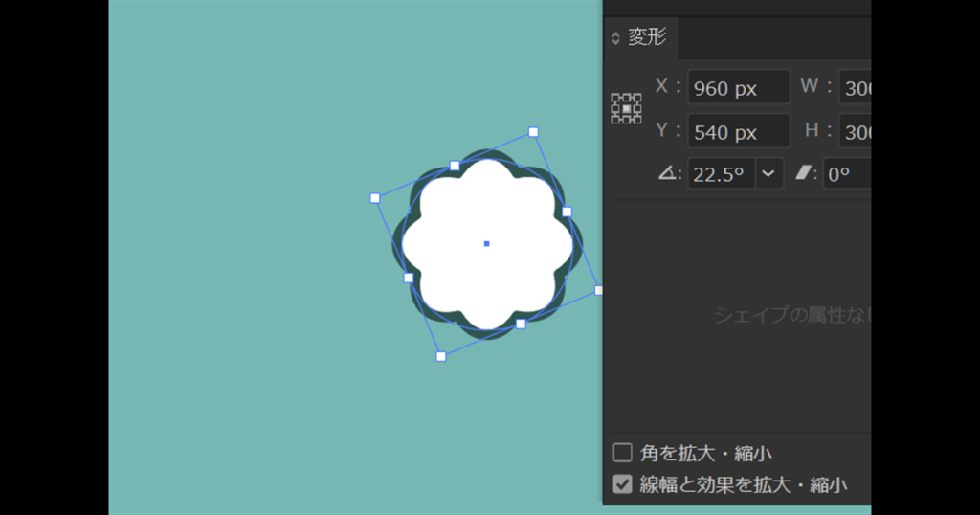The height and width of the screenshot is (515, 980).
Task: Click the bottommost corner handle of bounding box
Action: [441, 356]
